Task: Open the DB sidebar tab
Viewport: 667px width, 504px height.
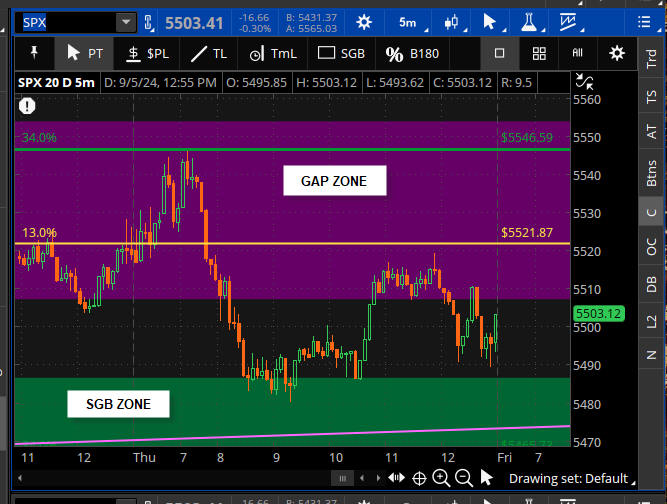Action: click(x=651, y=284)
